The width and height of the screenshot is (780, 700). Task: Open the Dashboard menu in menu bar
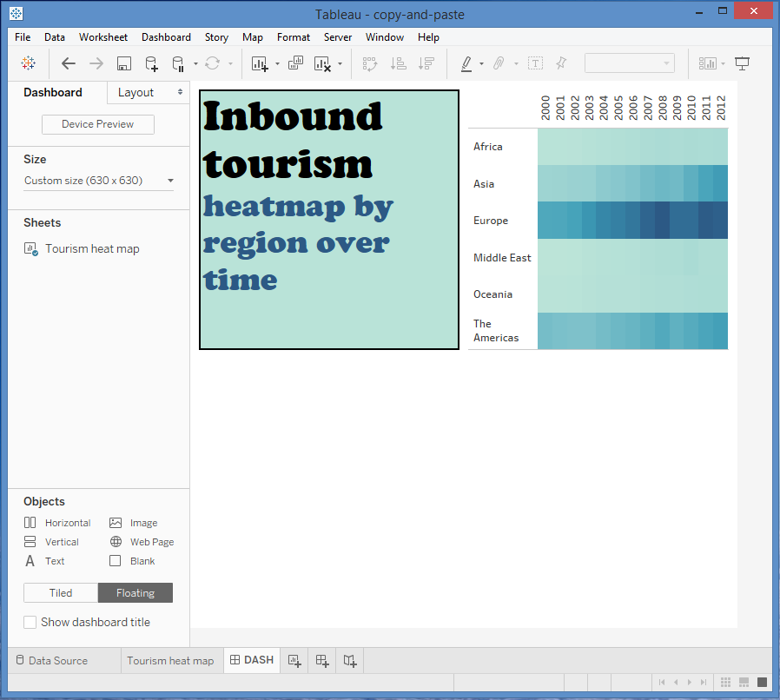(166, 37)
